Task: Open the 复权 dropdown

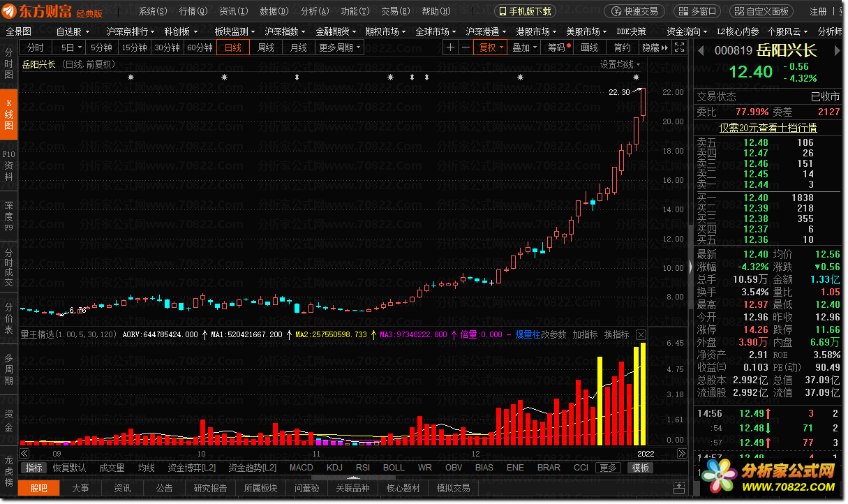Action: (491, 47)
